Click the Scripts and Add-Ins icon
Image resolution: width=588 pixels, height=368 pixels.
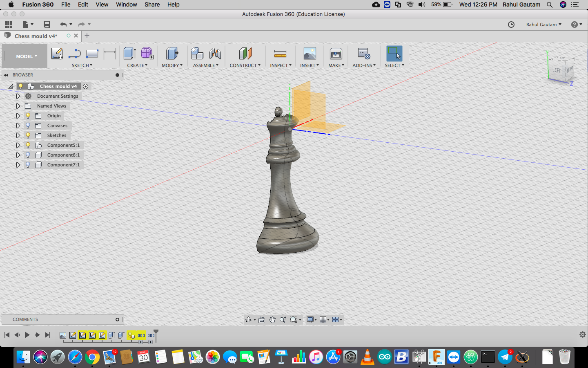364,54
